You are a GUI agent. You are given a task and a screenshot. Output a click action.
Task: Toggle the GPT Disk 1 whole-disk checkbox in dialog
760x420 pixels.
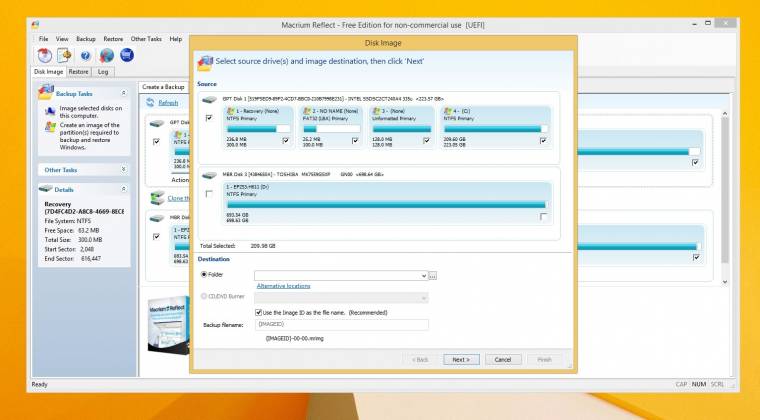coord(209,118)
